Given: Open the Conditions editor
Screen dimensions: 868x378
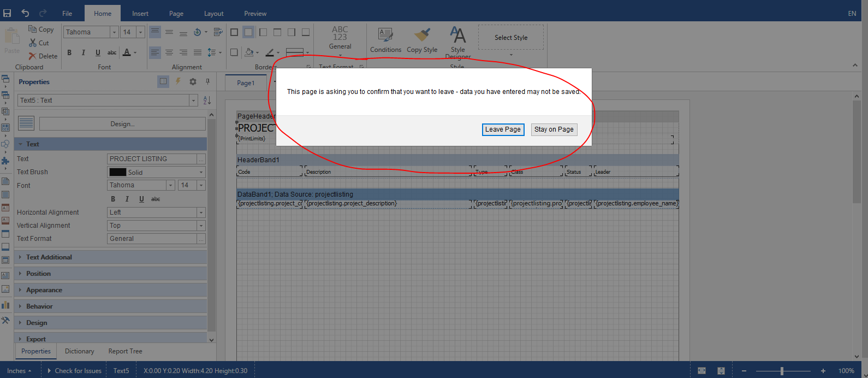Looking at the screenshot, I should tap(385, 41).
